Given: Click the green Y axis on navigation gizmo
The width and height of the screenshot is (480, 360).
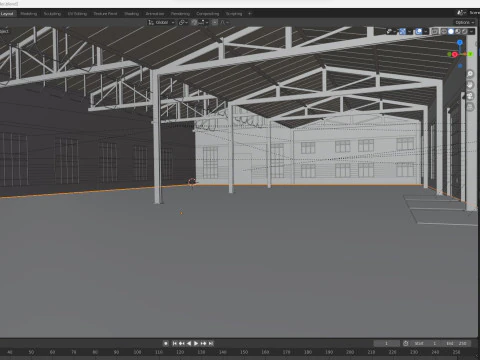Looking at the screenshot, I should click(470, 54).
